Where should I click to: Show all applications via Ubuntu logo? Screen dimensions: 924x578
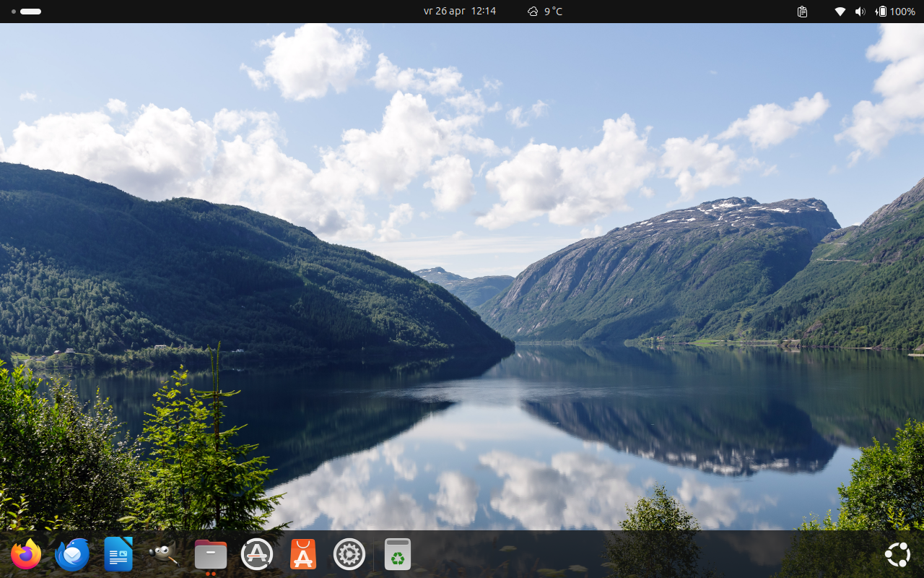897,555
